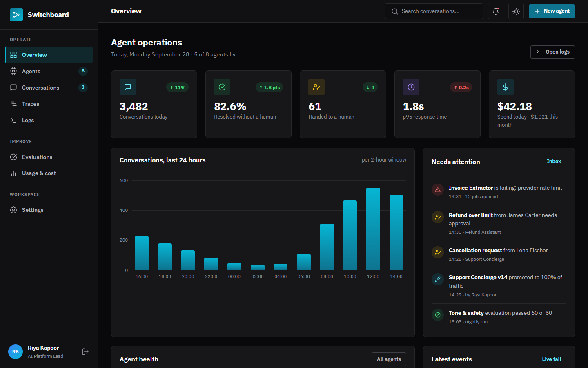Image resolution: width=588 pixels, height=368 pixels.
Task: Click the down 9 badge
Action: pos(370,88)
